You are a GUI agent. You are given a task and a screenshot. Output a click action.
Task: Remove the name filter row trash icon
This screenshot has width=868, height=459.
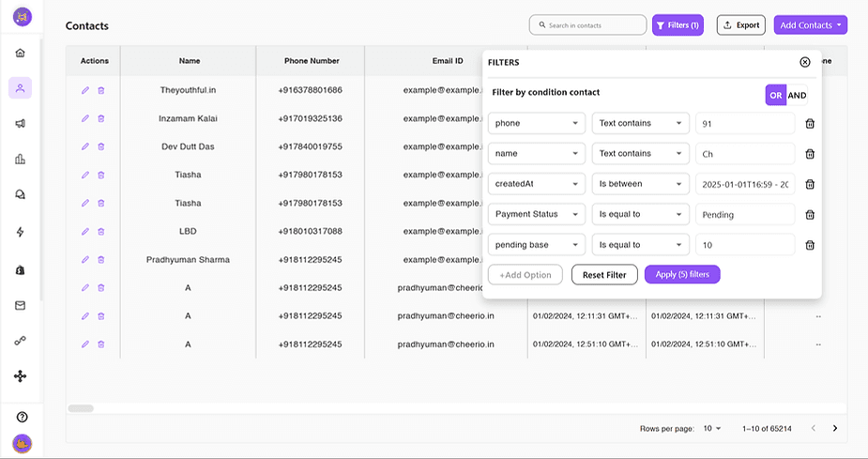click(810, 154)
